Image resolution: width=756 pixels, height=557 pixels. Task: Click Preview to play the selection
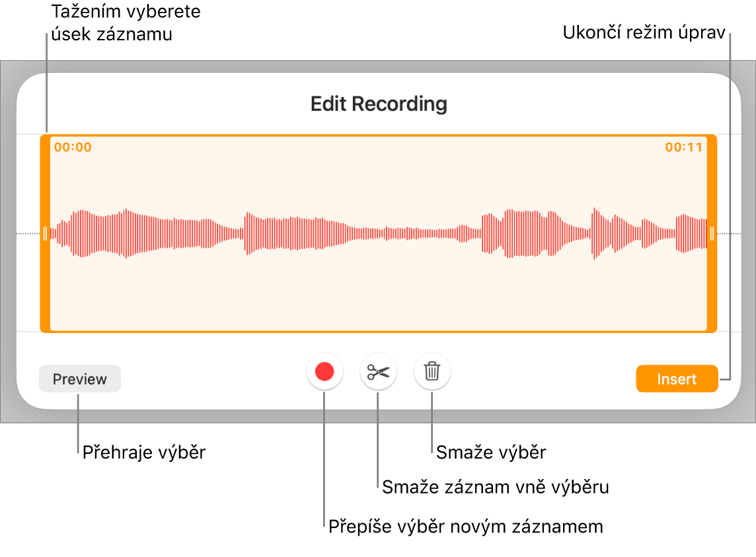click(79, 379)
